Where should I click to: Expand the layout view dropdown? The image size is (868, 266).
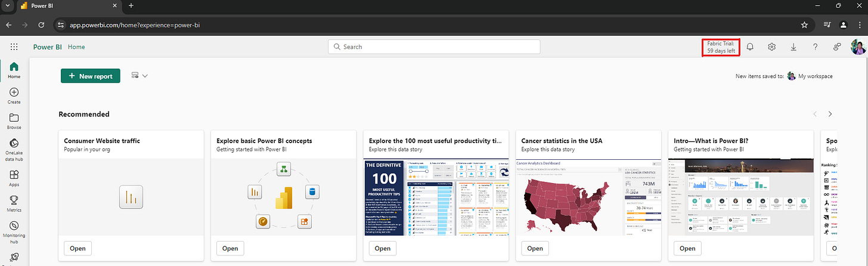click(139, 76)
